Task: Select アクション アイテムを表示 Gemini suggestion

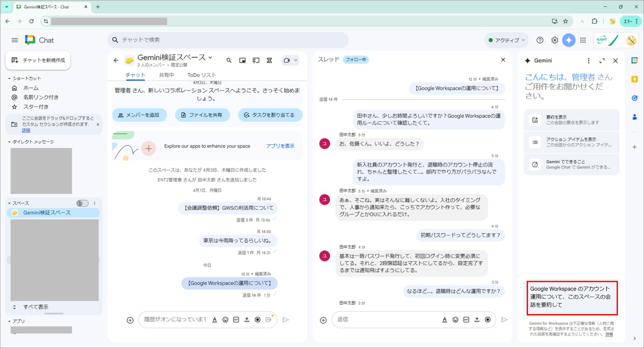Action: [571, 142]
